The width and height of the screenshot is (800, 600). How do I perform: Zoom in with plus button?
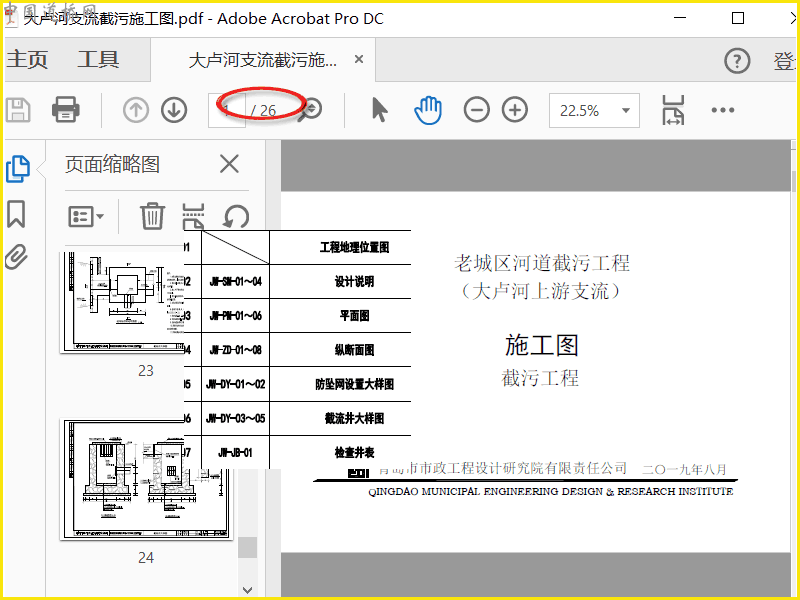[515, 110]
